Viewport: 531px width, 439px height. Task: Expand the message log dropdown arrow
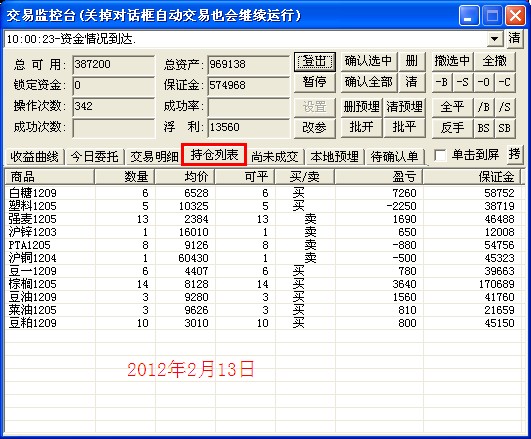[x=494, y=39]
